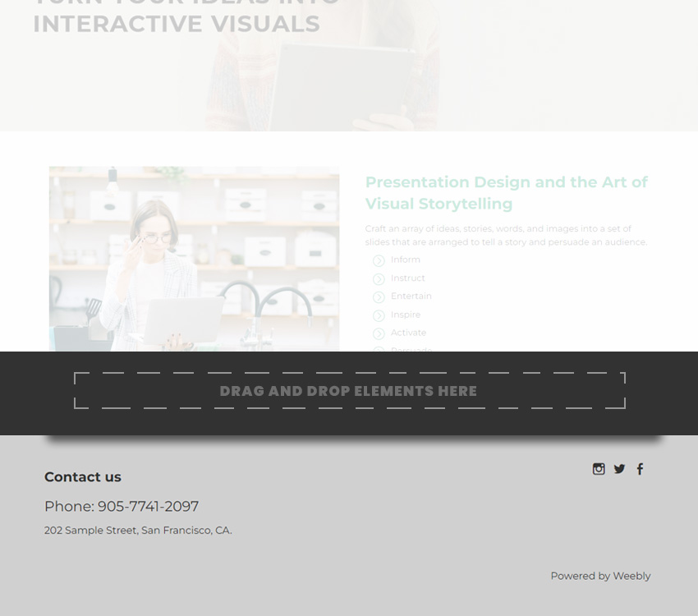
Task: Click the arrow bullet icon beside Activate
Action: click(379, 333)
